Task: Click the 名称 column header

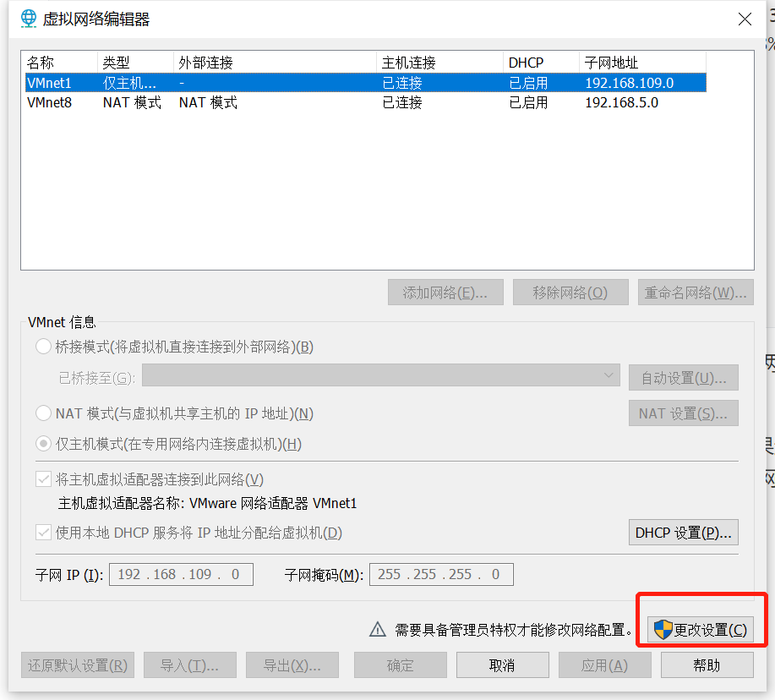Action: coord(59,63)
